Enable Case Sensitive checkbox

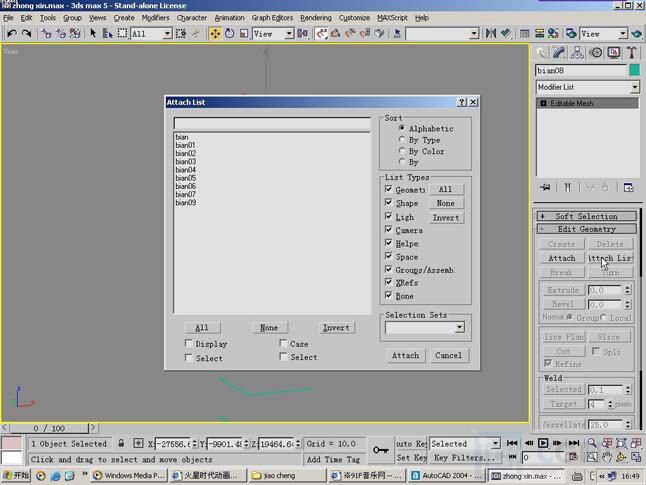point(283,343)
